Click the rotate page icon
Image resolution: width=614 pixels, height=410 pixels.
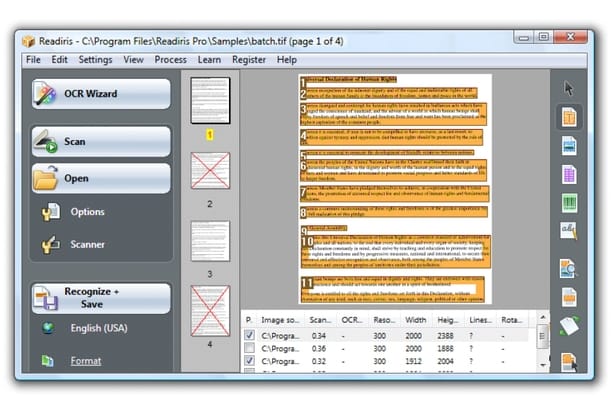569,326
